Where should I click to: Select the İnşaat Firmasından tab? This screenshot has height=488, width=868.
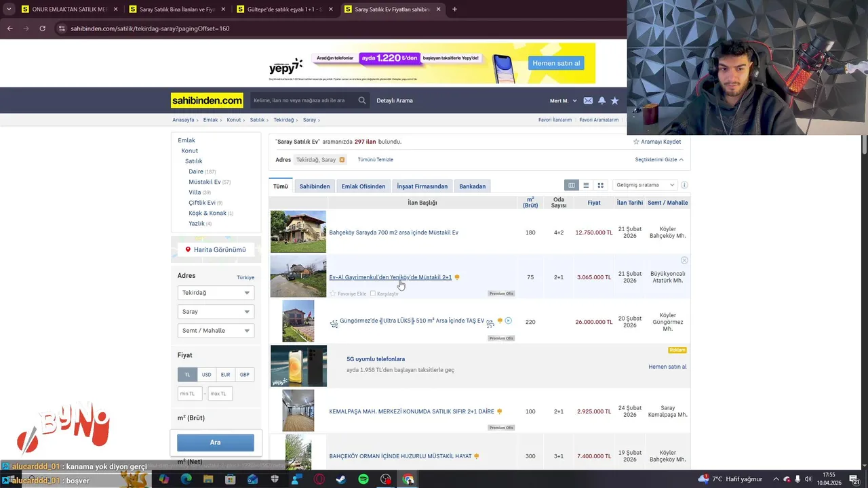pos(422,186)
